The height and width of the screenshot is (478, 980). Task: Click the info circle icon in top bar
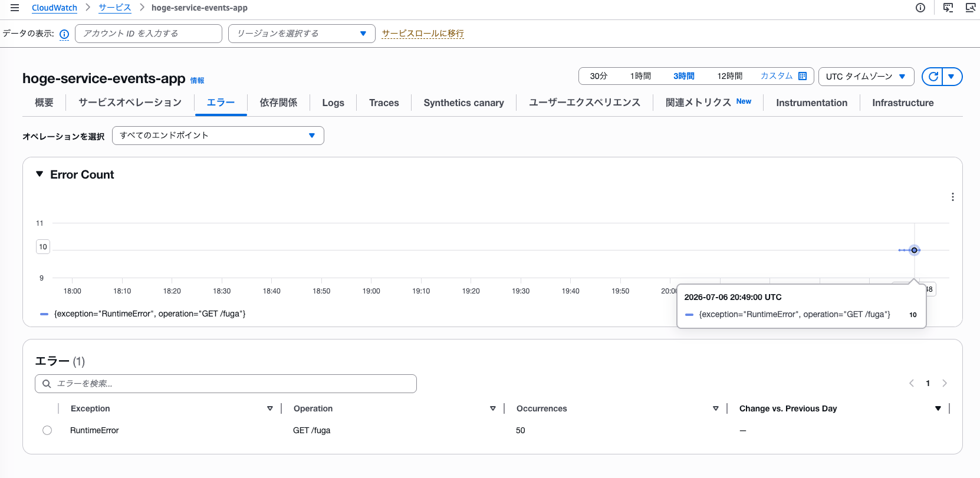[920, 8]
